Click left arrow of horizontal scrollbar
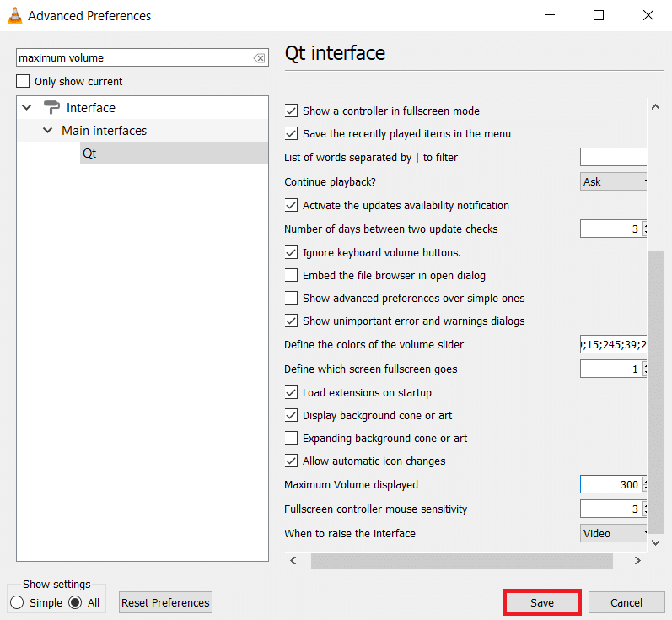The height and width of the screenshot is (620, 672). pos(293,560)
